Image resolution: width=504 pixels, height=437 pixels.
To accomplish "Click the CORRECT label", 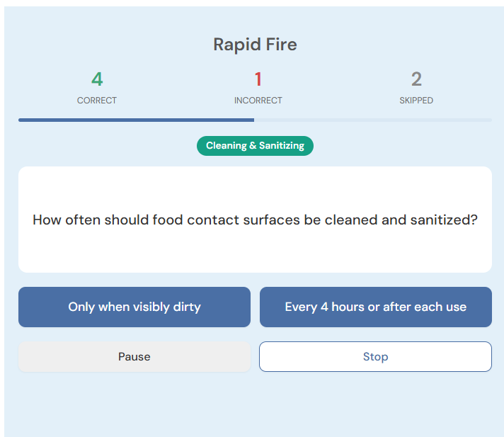I will 97,101.
